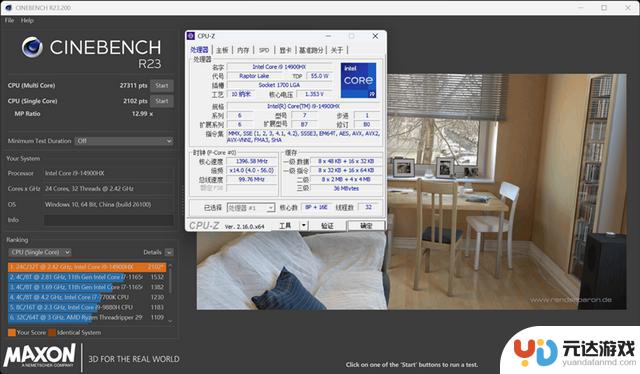Switch to CPU-Z 主板 tab
Screen dimensions: 640x374
(222, 50)
